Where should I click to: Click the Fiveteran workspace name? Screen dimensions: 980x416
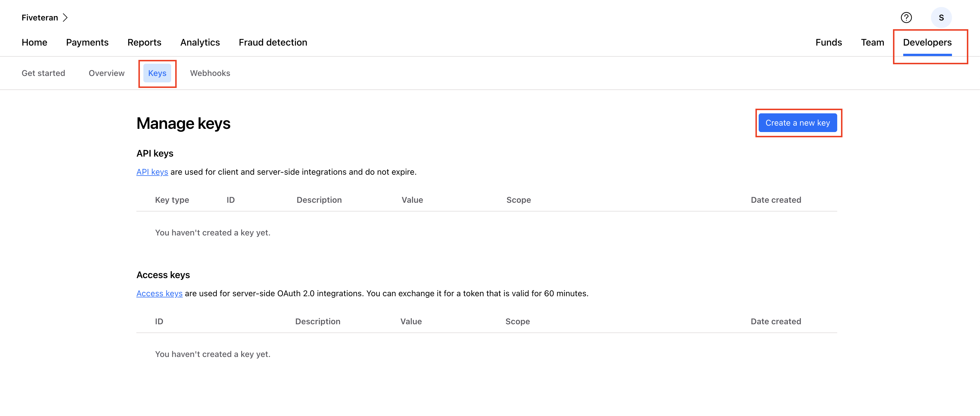click(40, 17)
